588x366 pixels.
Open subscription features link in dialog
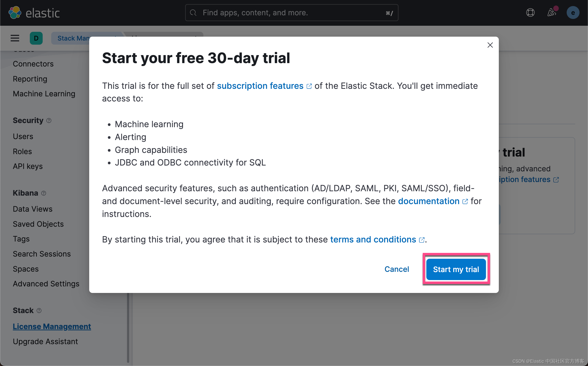tap(264, 86)
